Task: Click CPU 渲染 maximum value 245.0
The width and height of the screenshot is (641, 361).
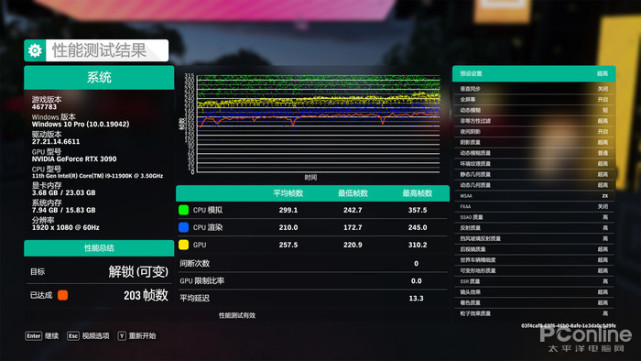Action: 417,227
